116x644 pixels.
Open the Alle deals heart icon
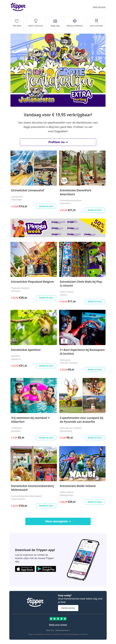coord(17,21)
